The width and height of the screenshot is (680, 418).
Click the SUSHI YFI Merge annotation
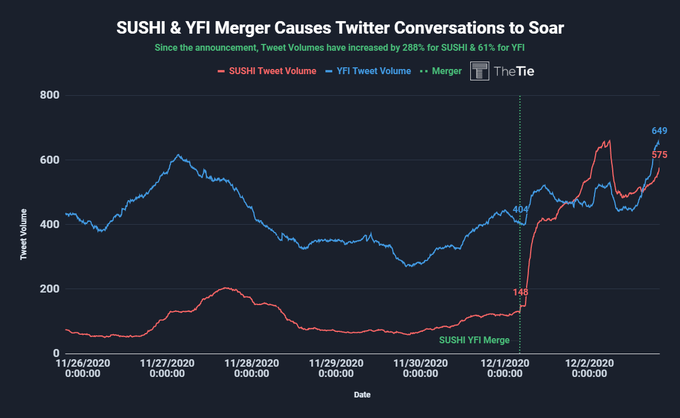pyautogui.click(x=474, y=340)
